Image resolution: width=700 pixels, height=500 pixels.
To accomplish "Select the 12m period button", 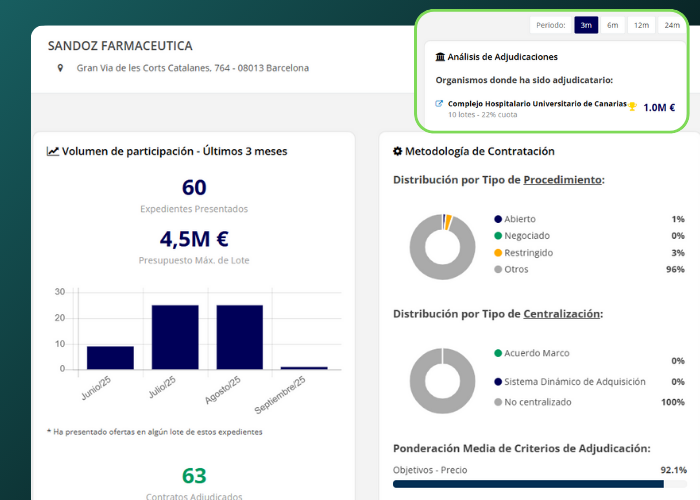I will click(x=641, y=25).
